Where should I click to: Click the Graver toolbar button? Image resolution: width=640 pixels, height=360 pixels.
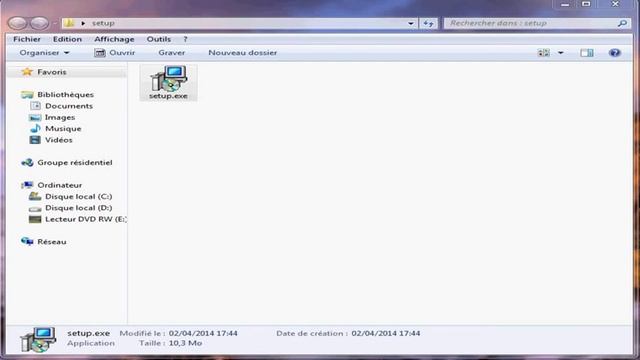tap(171, 53)
